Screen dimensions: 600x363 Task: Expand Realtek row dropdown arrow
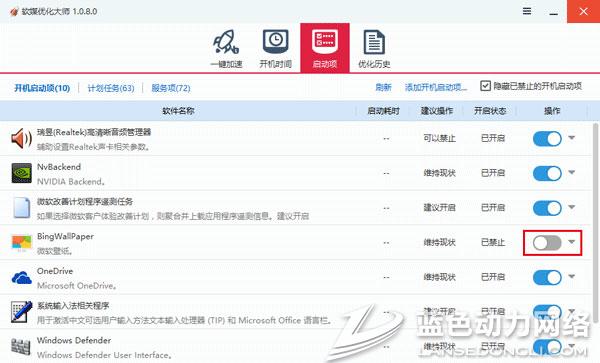572,138
